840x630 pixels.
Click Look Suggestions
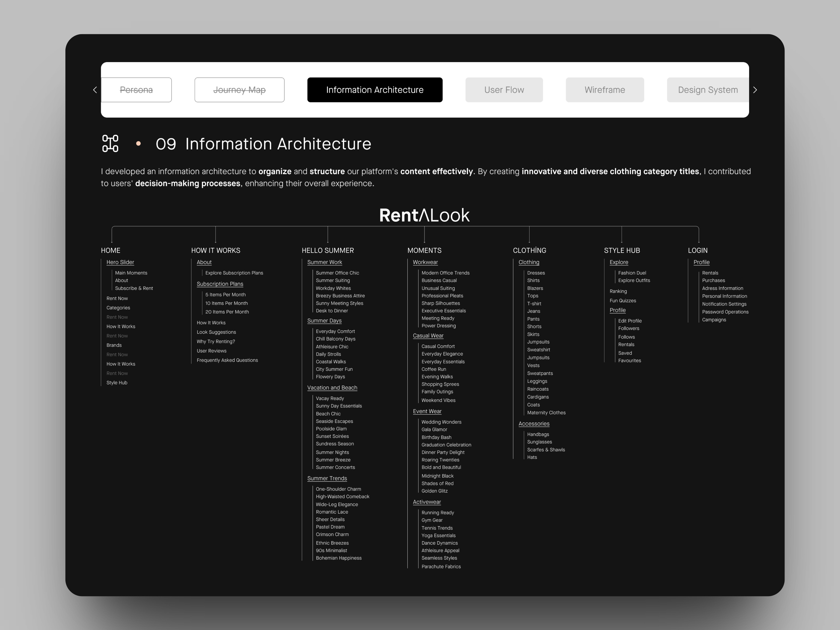coord(217,332)
